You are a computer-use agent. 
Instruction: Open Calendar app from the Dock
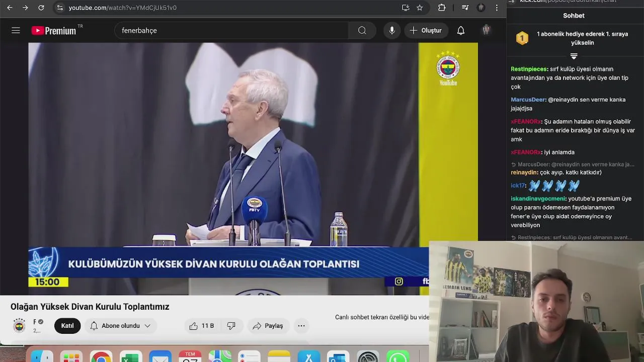pyautogui.click(x=190, y=356)
